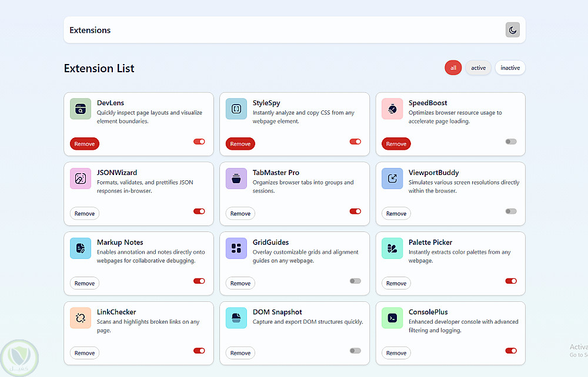
Task: Click the ViewportBuddy extension icon
Action: click(x=392, y=179)
